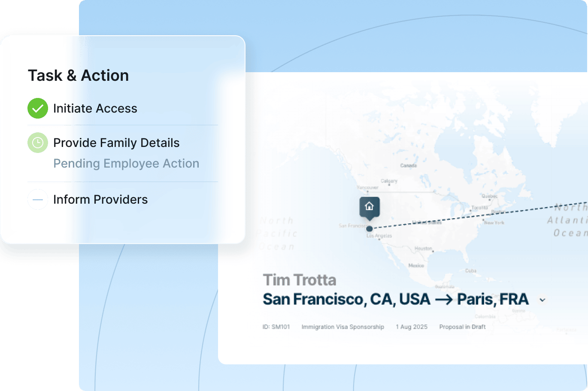588x391 pixels.
Task: Select the Immigration Visa Sponsorship tag
Action: (342, 327)
